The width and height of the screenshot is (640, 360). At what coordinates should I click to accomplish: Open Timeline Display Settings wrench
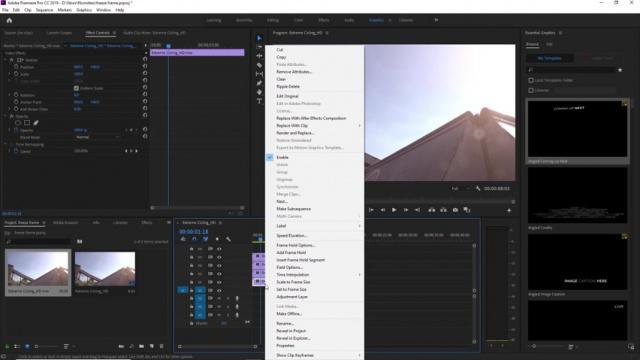point(228,239)
